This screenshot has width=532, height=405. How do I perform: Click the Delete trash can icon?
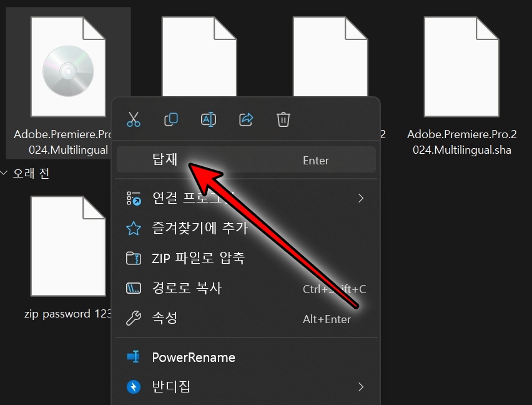[x=283, y=119]
